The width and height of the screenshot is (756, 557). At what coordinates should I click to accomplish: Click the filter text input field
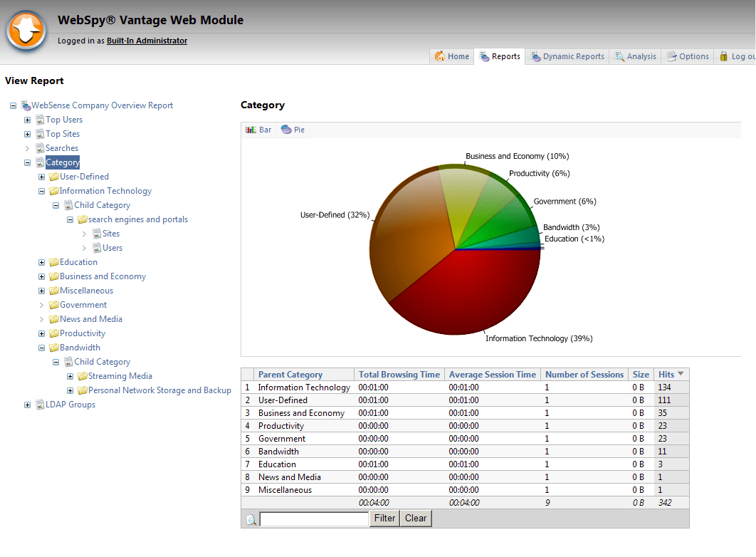(x=315, y=519)
